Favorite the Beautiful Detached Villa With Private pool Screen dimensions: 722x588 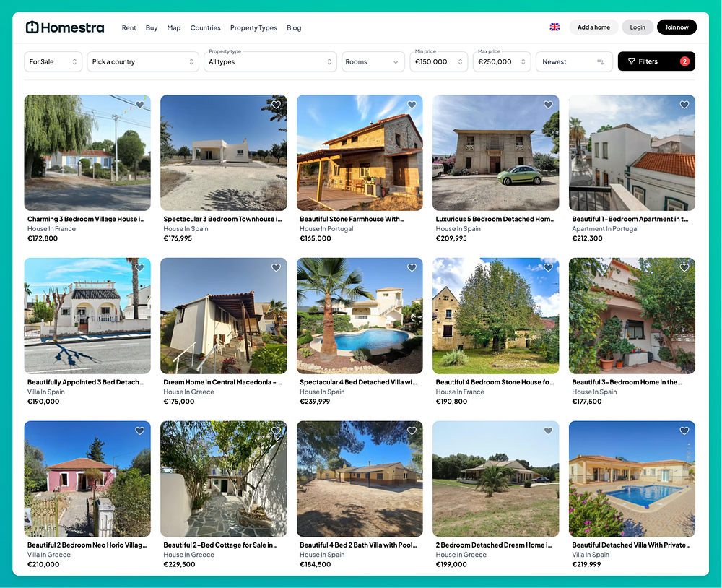[684, 431]
